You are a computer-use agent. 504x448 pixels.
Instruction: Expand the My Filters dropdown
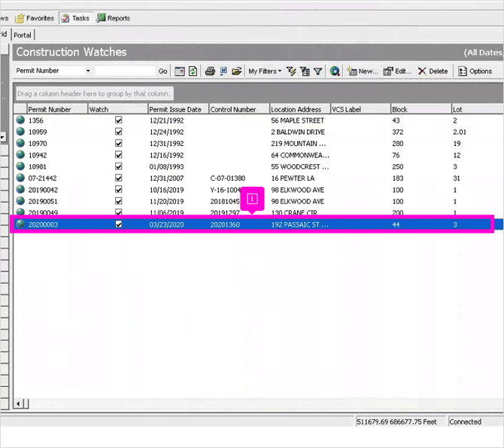coord(265,71)
